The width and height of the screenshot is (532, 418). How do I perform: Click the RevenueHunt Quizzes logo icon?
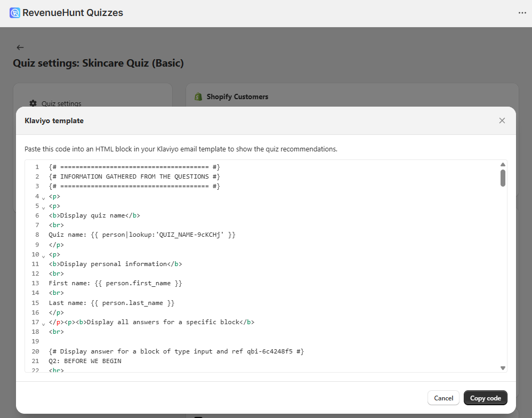tap(15, 13)
